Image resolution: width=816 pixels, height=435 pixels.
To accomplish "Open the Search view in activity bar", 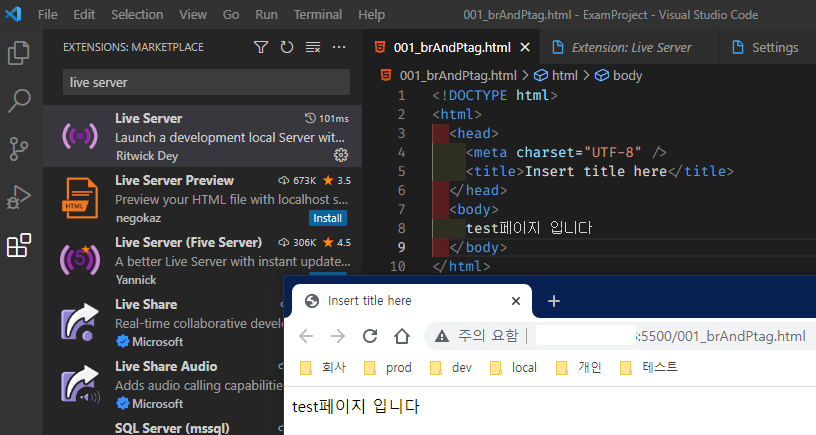I will (19, 100).
